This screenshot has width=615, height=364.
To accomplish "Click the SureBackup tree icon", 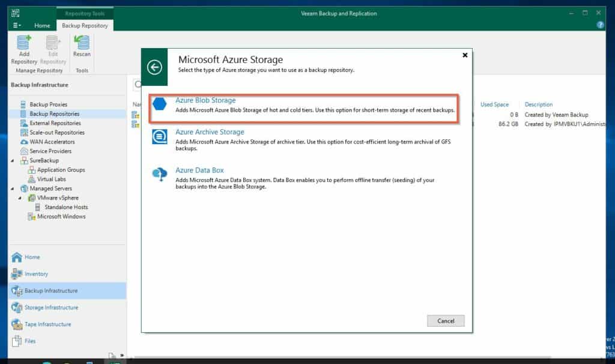I will pyautogui.click(x=24, y=160).
